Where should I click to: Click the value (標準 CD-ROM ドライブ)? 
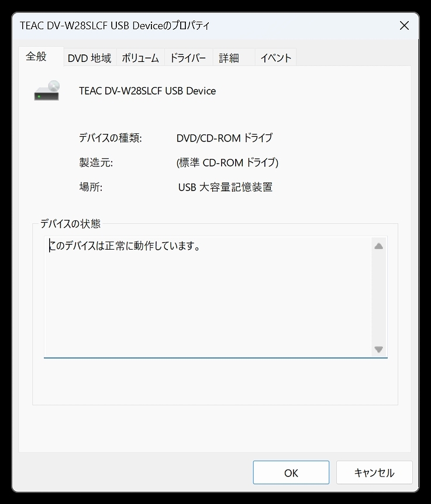click(x=227, y=163)
